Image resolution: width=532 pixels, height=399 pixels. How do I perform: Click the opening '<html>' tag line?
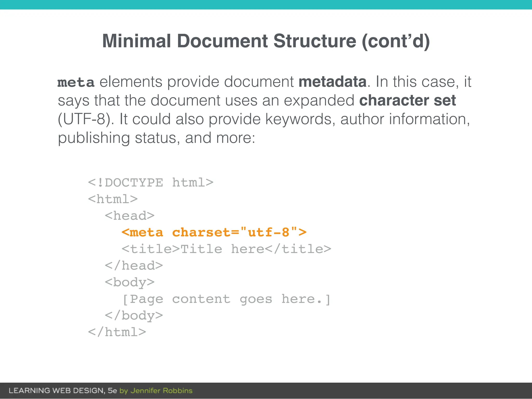[x=113, y=199]
